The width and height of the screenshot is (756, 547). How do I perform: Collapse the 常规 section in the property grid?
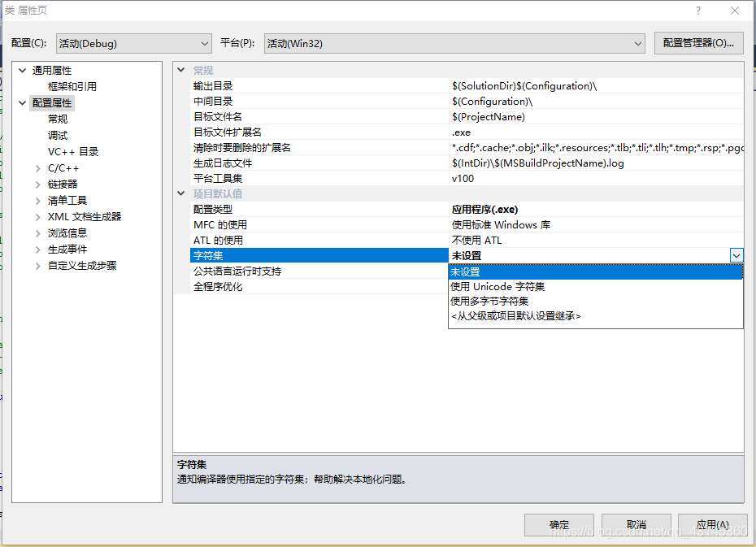point(182,70)
